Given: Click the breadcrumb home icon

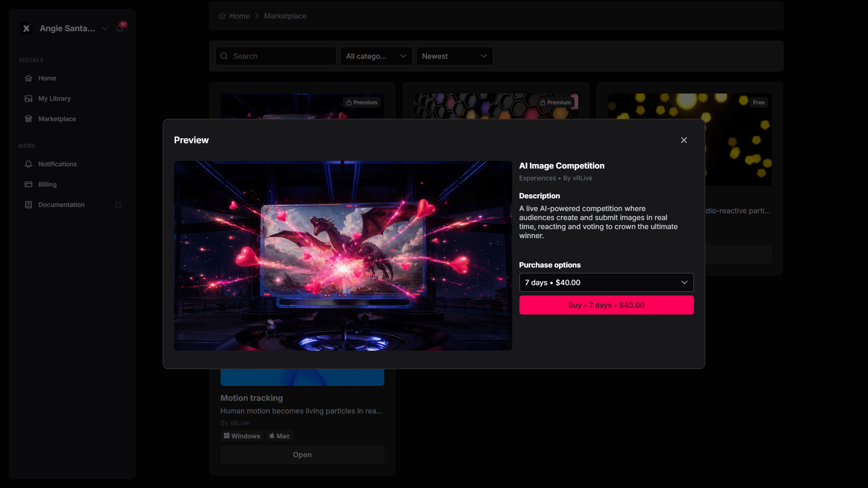Looking at the screenshot, I should pyautogui.click(x=222, y=16).
